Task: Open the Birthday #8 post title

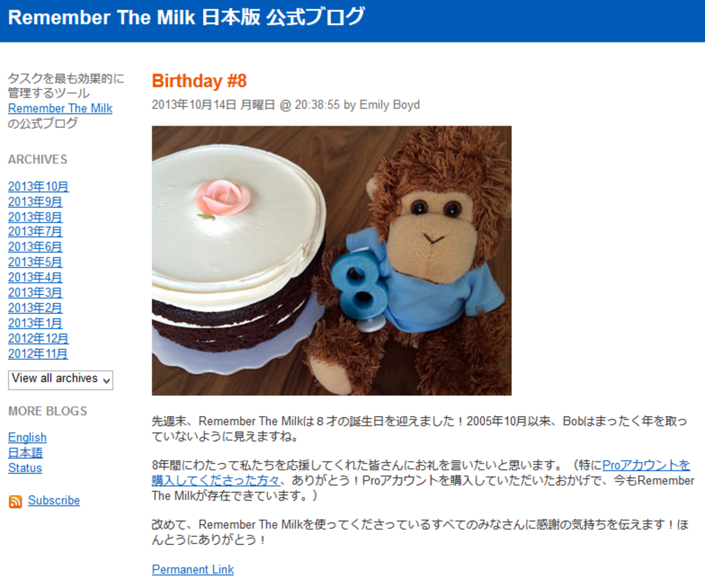Action: point(199,81)
